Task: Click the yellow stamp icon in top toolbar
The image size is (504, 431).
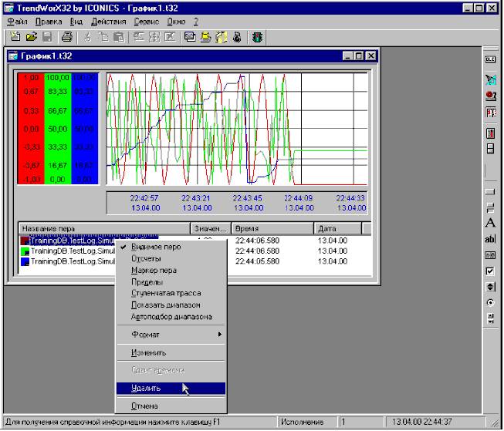Action: (x=206, y=37)
